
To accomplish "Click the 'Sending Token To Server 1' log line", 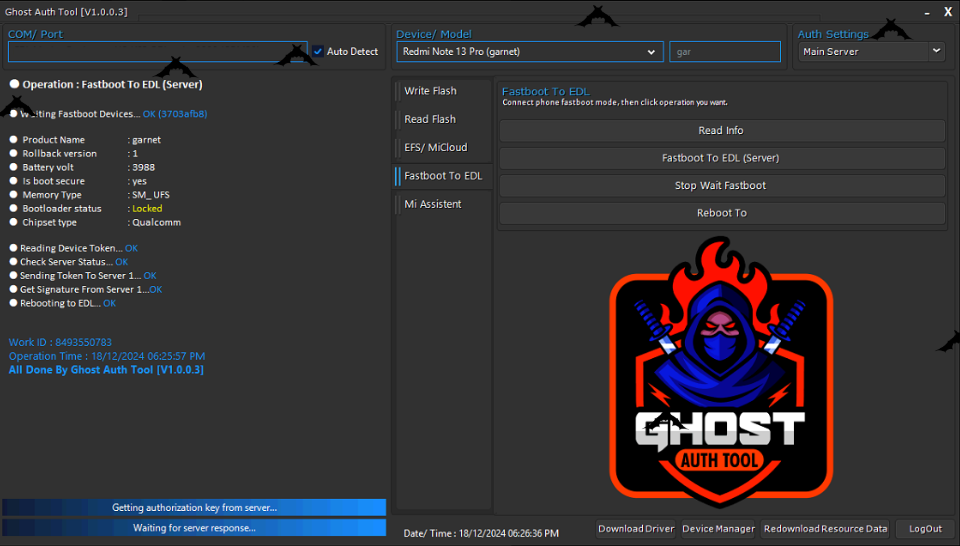I will (x=83, y=276).
